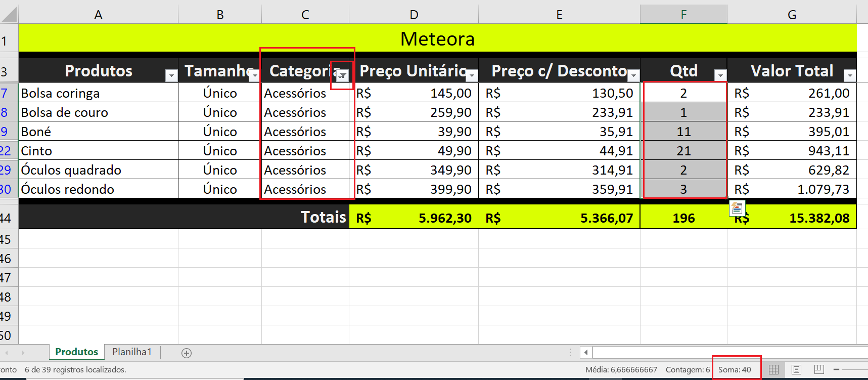Click Valor Total cell 1.079,73
Screen dimensions: 868x380
point(792,189)
